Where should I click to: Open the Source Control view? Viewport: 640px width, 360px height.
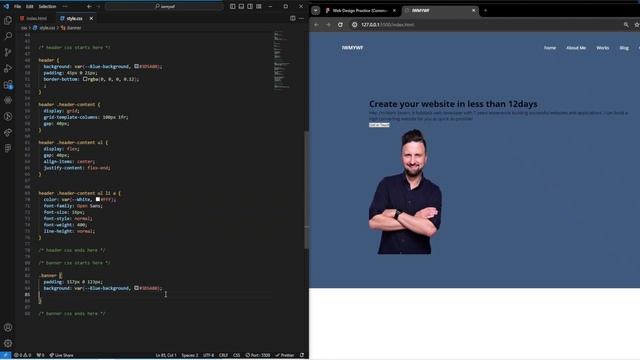(8, 52)
